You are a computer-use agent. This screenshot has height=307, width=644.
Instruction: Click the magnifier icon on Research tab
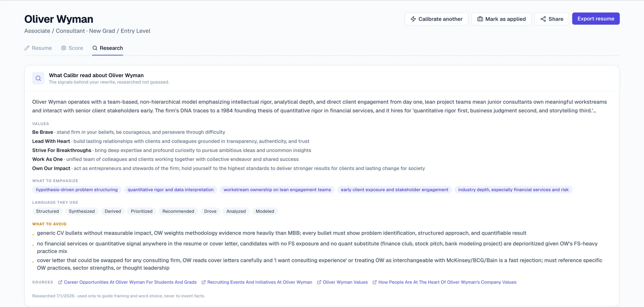tap(95, 48)
